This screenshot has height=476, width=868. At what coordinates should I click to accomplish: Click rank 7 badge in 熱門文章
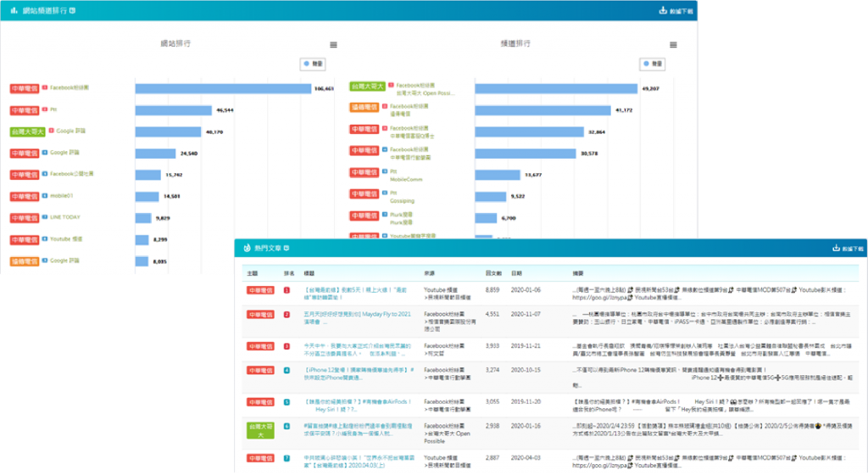pyautogui.click(x=287, y=458)
